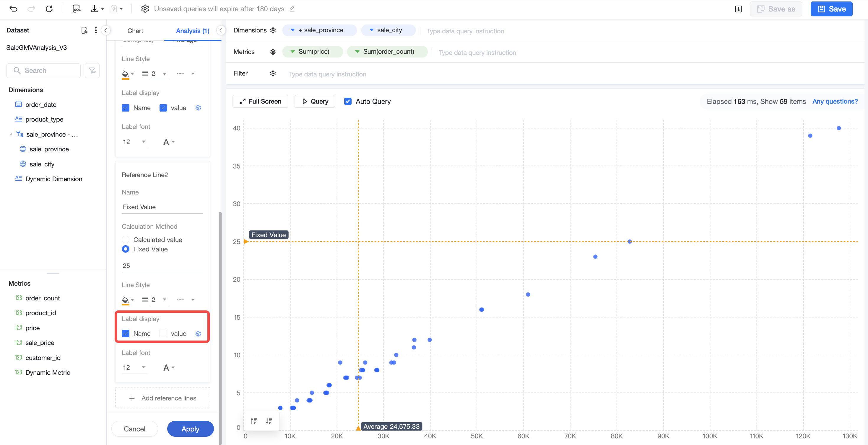
Task: Open Reference Line2 line color picker
Action: tap(128, 300)
